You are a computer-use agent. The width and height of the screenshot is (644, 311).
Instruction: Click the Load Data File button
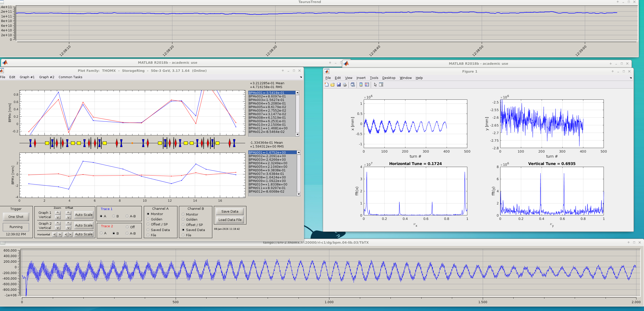pyautogui.click(x=230, y=220)
